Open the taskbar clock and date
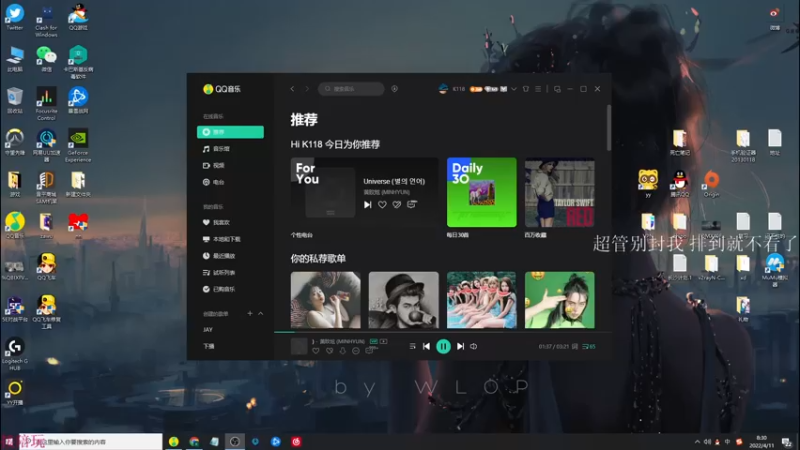Screen dimensions: 800x450 (x=762, y=442)
